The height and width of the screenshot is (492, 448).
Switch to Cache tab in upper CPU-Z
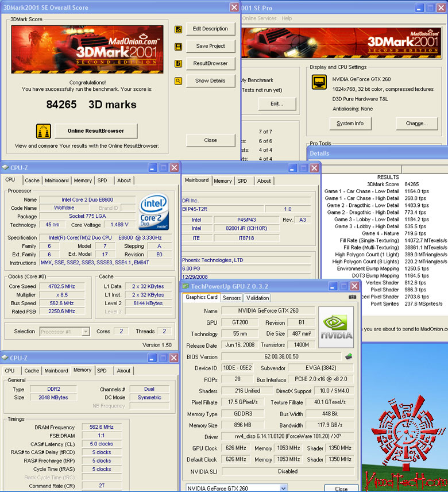[x=32, y=180]
